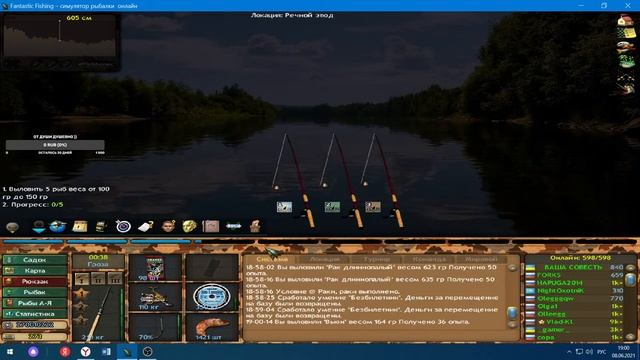Open the target with star icon

(123, 226)
